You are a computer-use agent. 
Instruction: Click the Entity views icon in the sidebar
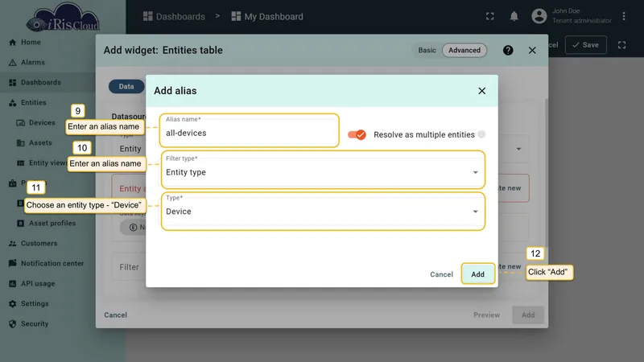(21, 163)
